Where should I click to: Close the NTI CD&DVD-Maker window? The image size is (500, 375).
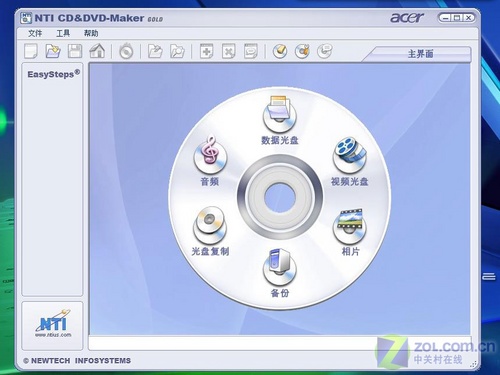point(469,17)
